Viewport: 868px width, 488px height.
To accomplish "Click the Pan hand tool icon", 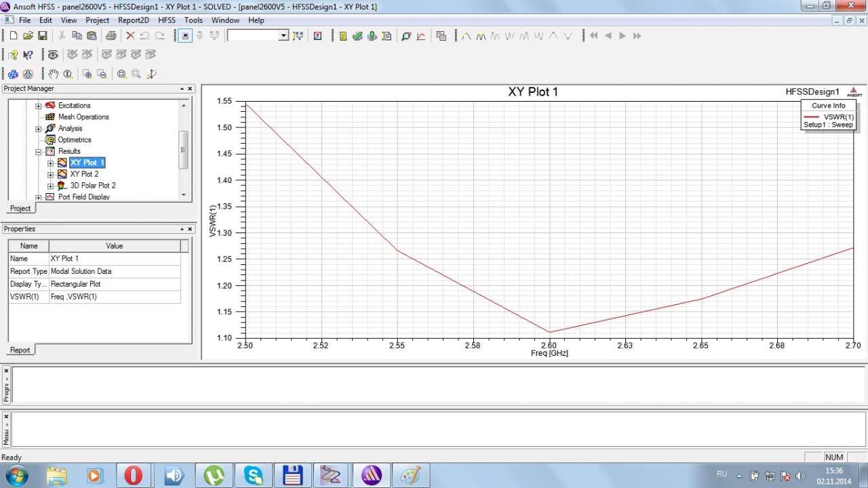I will [x=53, y=74].
